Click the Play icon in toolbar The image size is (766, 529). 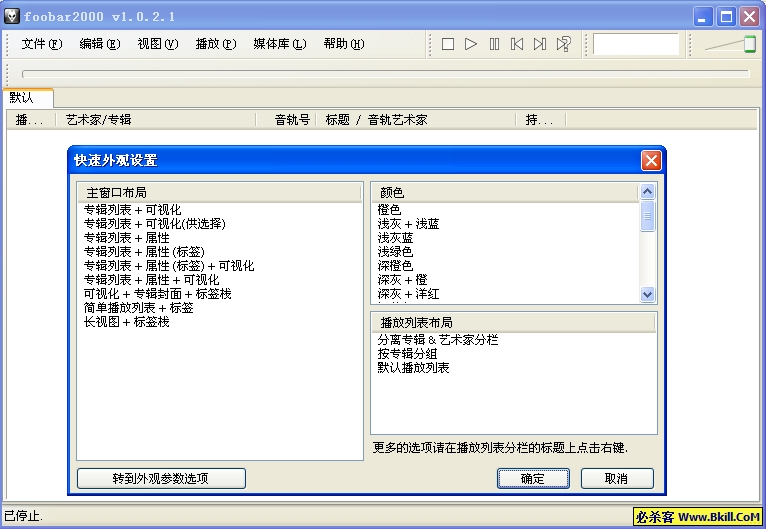click(470, 44)
